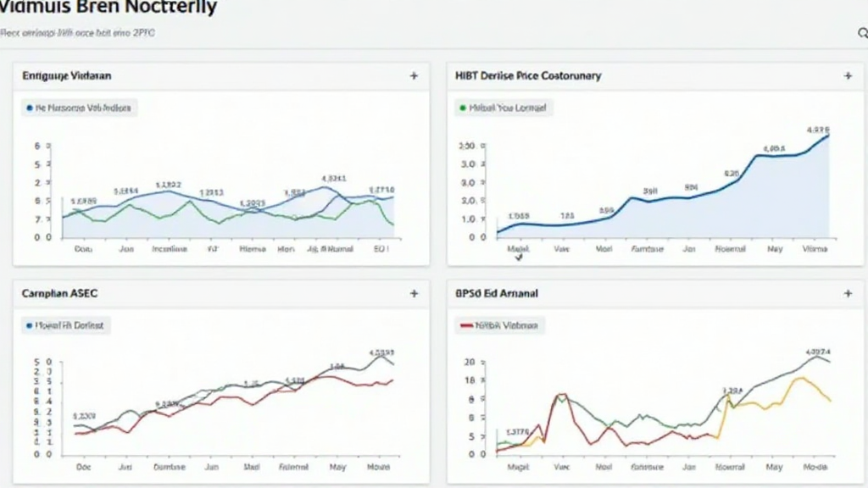The image size is (868, 488).
Task: Click the small chevron below HIBT chart's first axis label
Action: point(518,258)
